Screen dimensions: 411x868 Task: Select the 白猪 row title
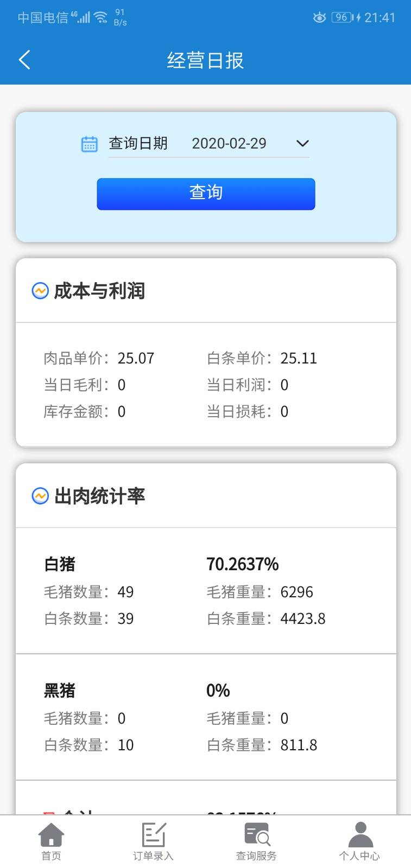point(60,564)
